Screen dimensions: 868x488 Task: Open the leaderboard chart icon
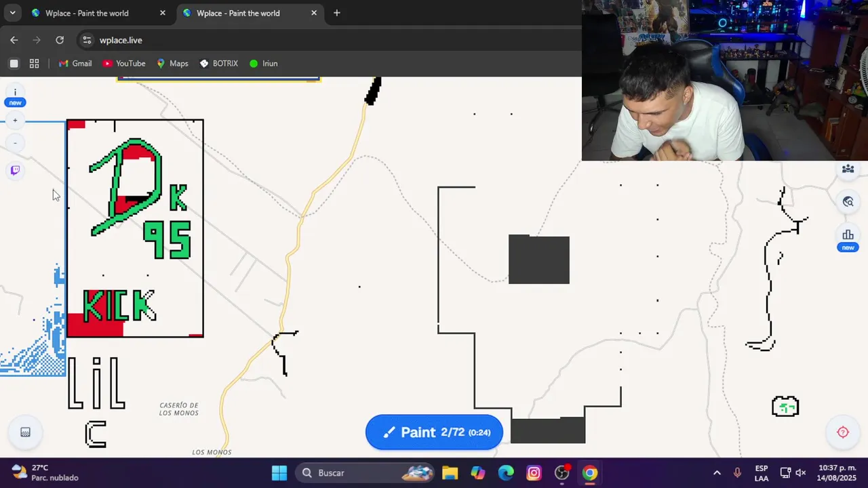(x=848, y=235)
